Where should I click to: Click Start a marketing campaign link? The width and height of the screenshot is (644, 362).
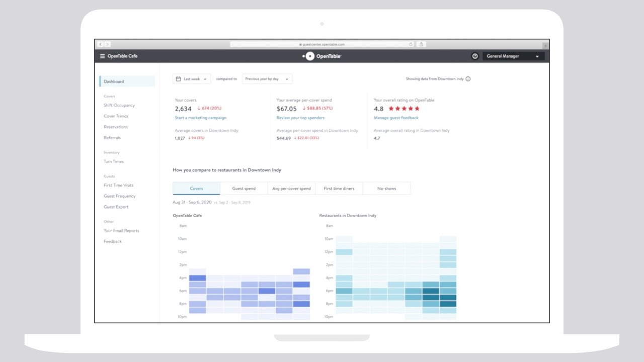[201, 118]
